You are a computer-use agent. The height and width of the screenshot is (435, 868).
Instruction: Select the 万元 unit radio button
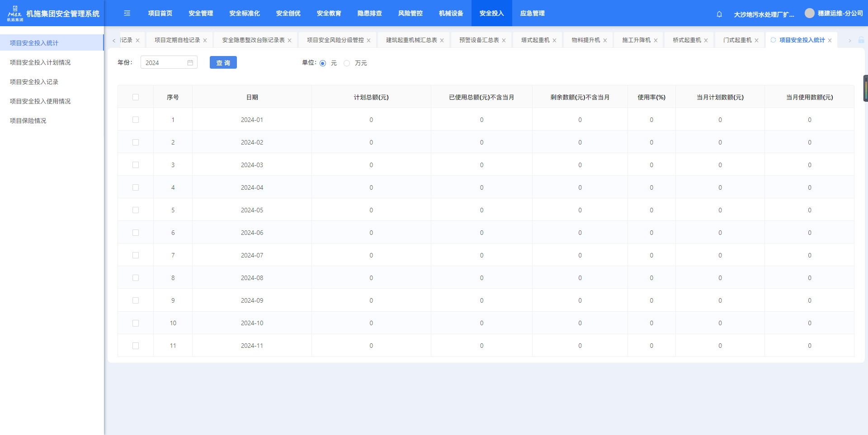[347, 63]
